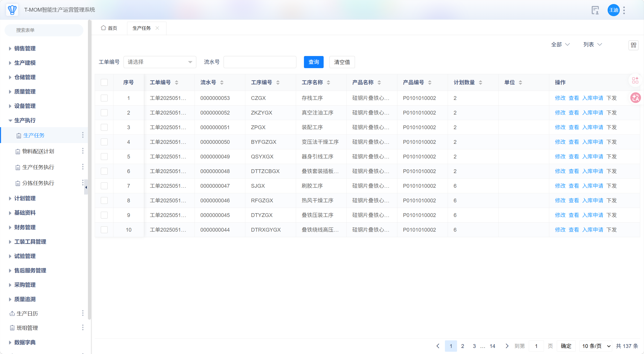
Task: Click 入库申请 link in row 1
Action: [x=592, y=98]
